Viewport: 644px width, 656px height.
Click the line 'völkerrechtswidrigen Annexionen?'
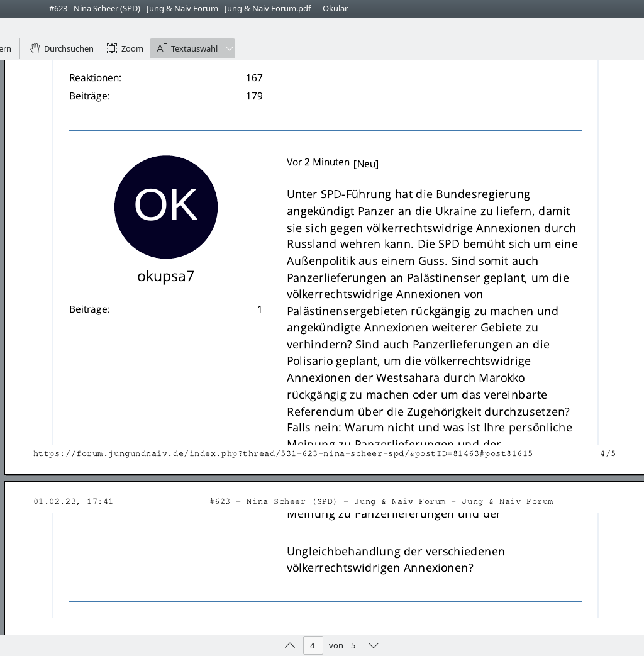[x=380, y=568]
